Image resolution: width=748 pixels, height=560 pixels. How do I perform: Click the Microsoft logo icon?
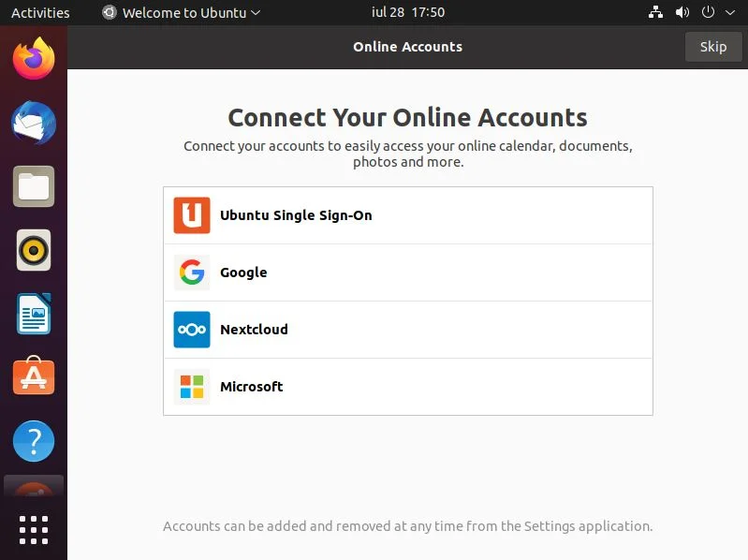[192, 387]
